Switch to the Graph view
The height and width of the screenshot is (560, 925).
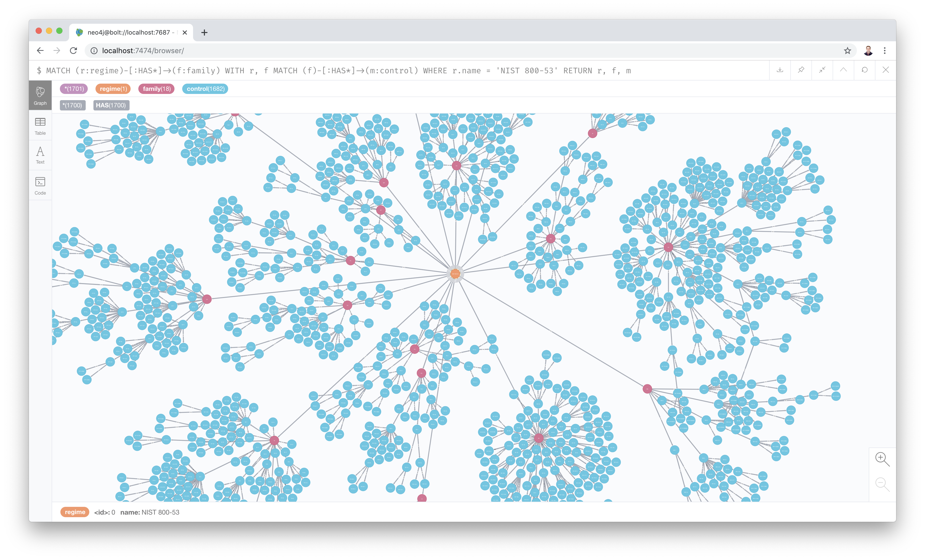pos(40,95)
